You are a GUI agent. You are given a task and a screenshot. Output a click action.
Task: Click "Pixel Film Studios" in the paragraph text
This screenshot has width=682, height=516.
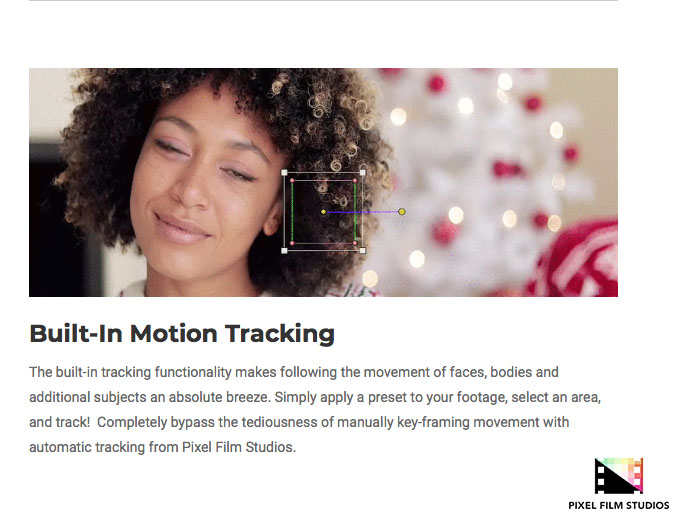point(237,447)
